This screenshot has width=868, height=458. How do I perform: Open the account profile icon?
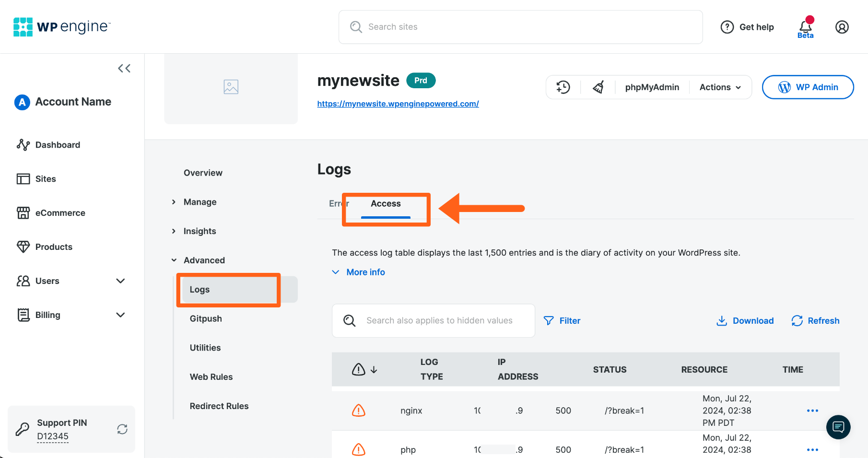tap(842, 27)
